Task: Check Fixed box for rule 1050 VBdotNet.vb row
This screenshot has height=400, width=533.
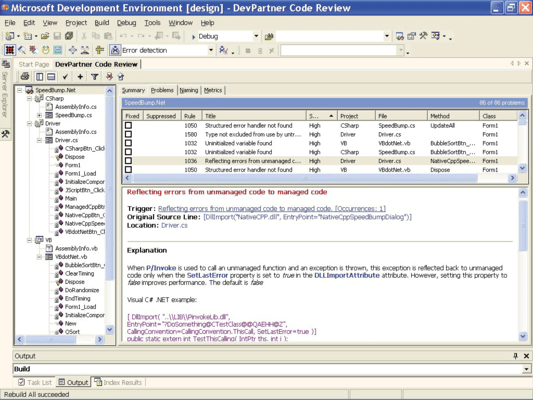Action: tap(128, 170)
